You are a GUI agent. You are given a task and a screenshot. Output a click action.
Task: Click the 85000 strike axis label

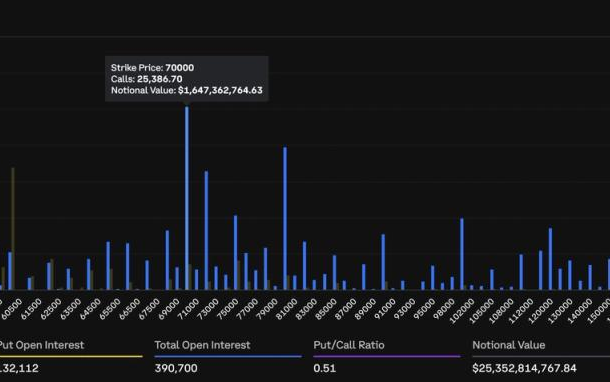pos(326,309)
